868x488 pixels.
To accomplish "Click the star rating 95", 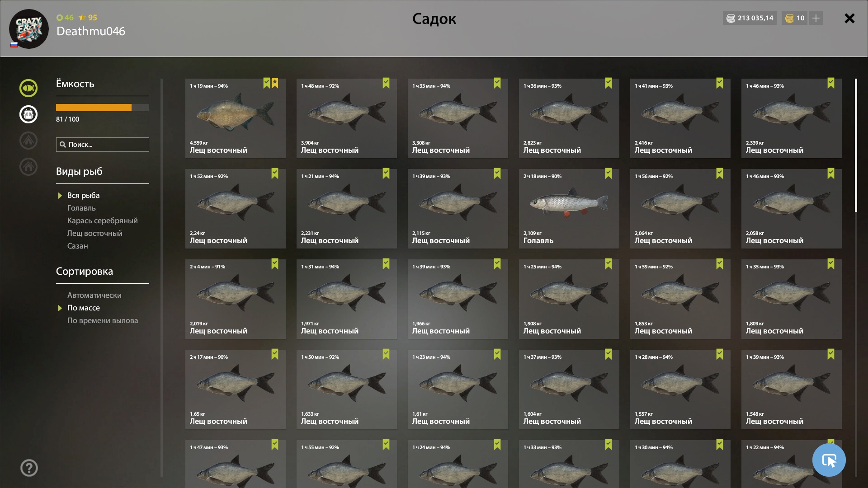I will click(x=88, y=18).
